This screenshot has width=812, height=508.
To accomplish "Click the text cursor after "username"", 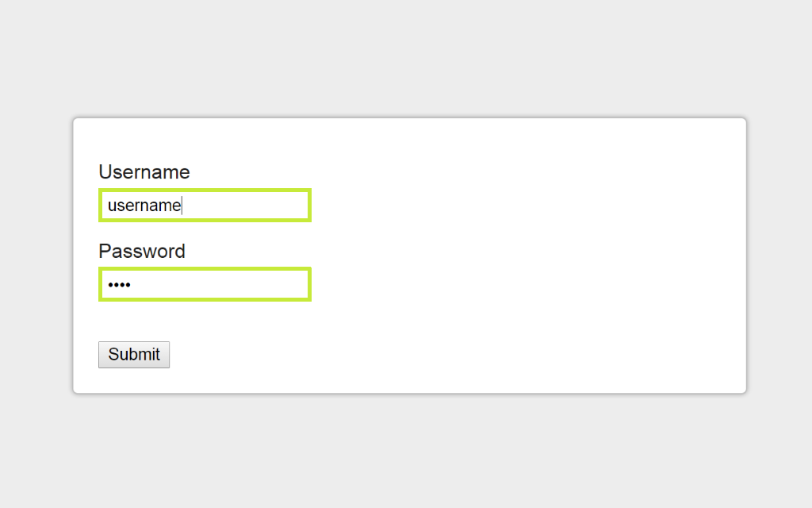I will pos(182,206).
